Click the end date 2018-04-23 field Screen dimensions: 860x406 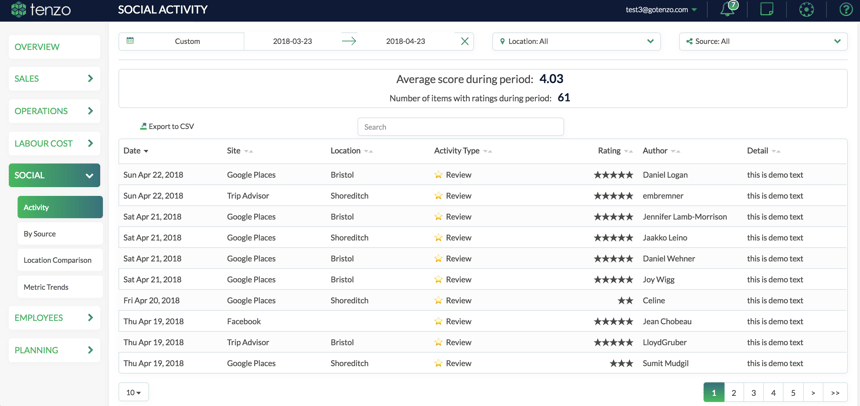click(405, 41)
